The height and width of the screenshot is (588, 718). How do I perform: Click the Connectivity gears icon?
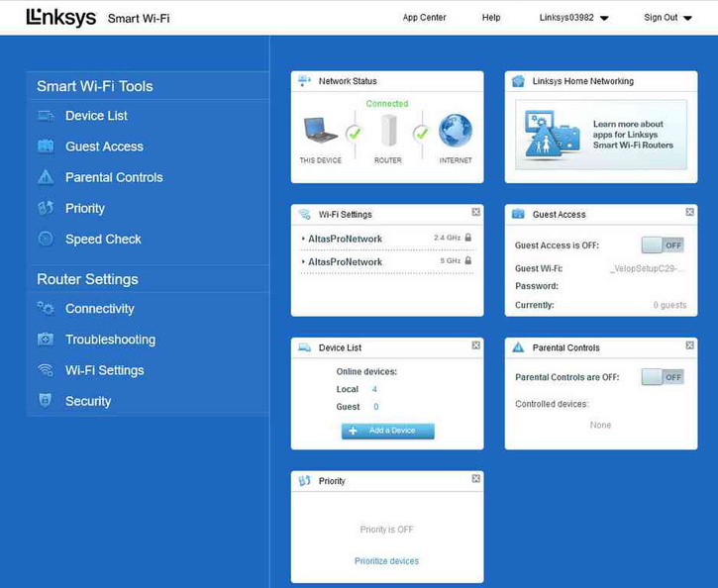(x=46, y=309)
